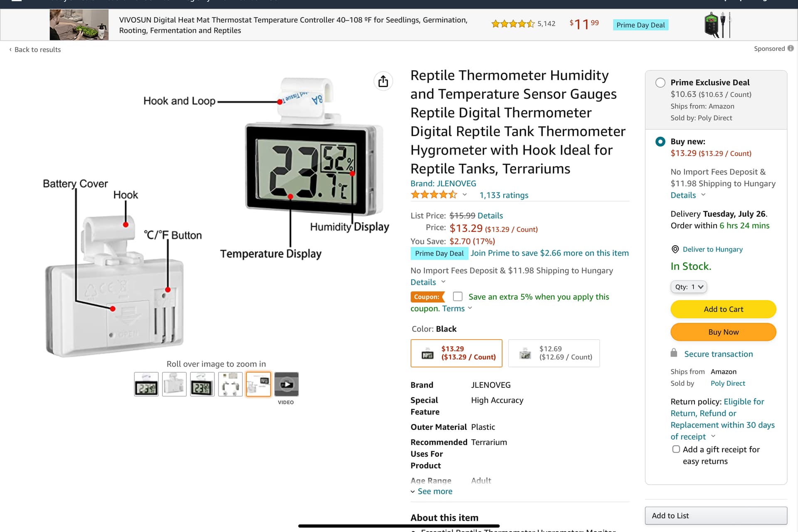798x532 pixels.
Task: Open the Qty quantity dropdown
Action: 689,287
